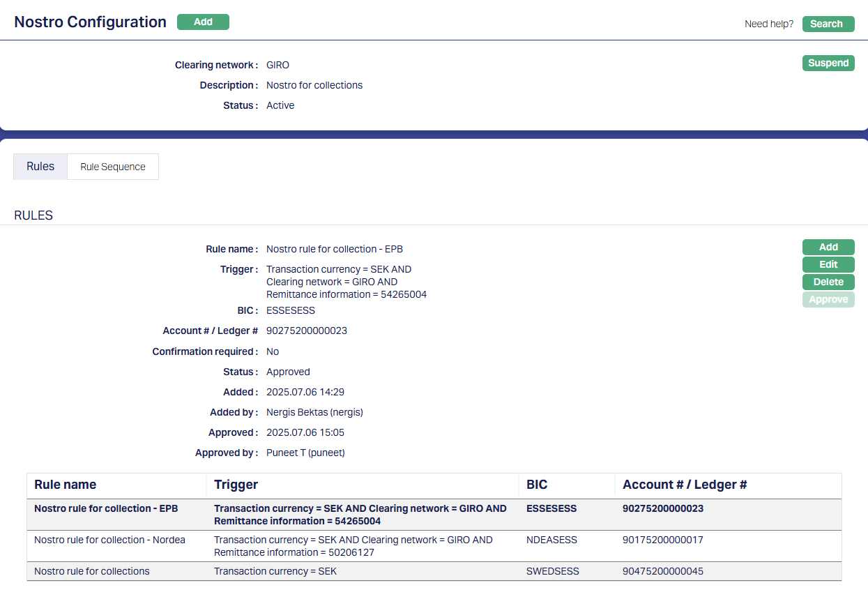Screen dimensions: 868x599
Task: Delete the selected nostro rule
Action: tap(828, 282)
